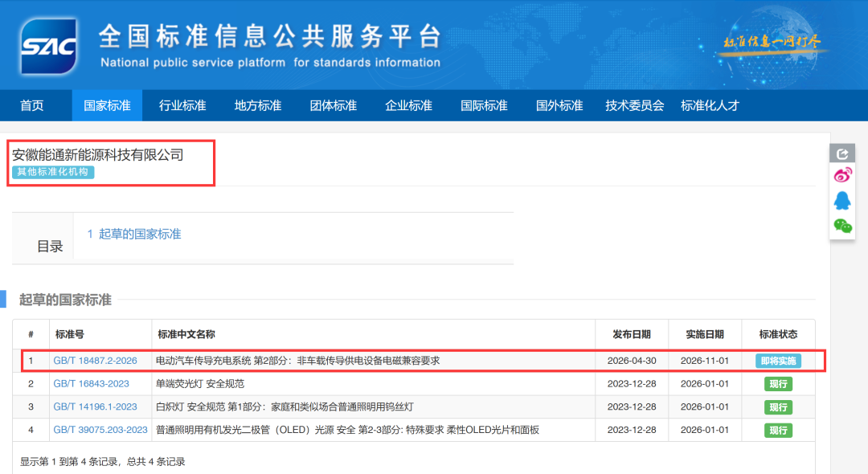
Task: Open the 团体标准 menu item
Action: 333,105
